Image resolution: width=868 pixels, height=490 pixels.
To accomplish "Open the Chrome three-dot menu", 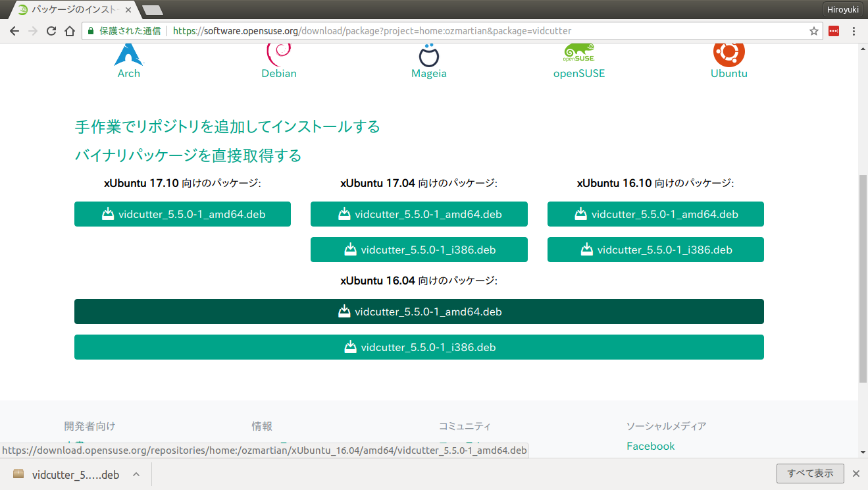I will (x=854, y=31).
